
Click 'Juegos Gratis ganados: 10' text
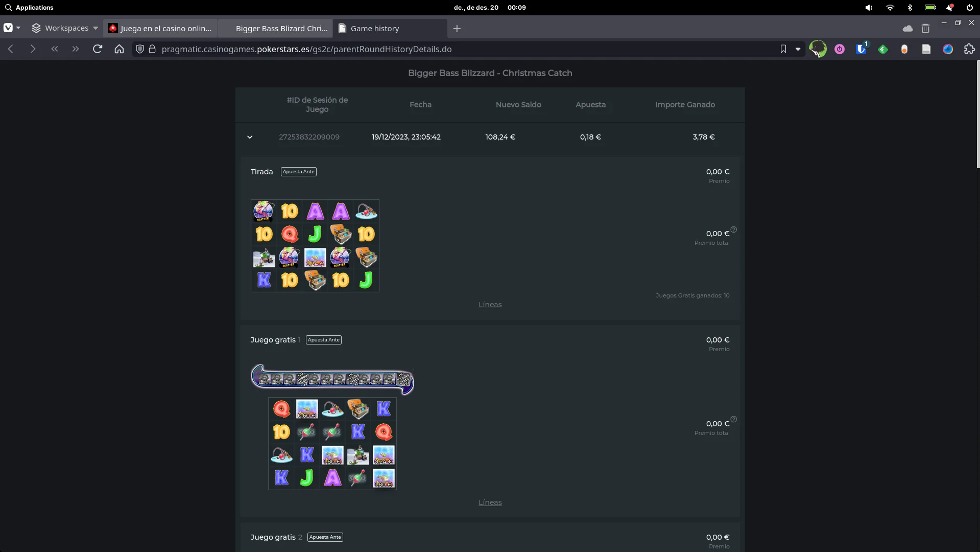[x=692, y=295]
